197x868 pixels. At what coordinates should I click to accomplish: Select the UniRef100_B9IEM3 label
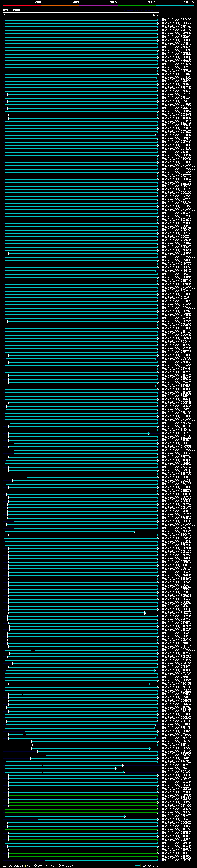(x=177, y=50)
